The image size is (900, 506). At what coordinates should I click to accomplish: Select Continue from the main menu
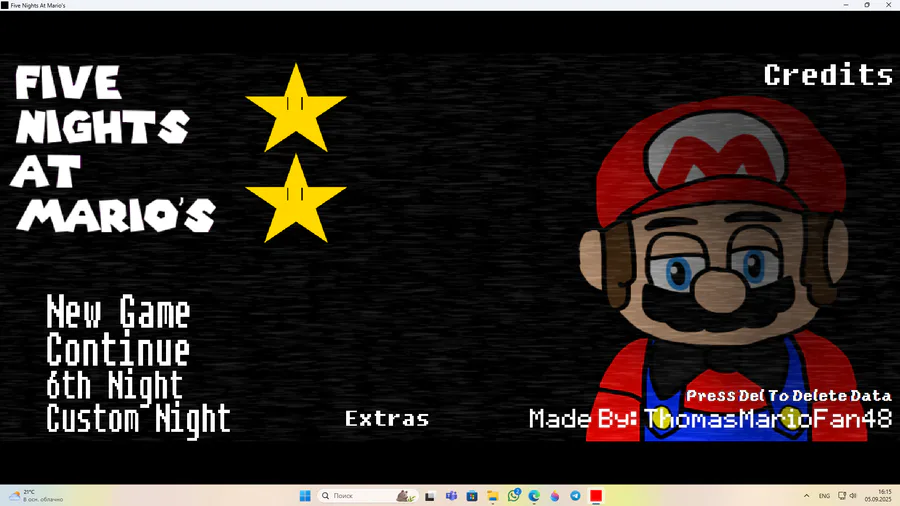pos(118,349)
